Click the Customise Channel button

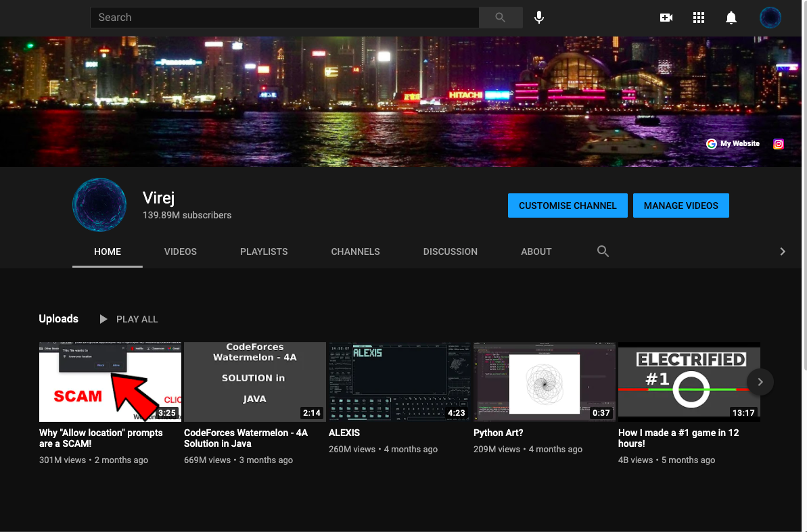point(568,205)
